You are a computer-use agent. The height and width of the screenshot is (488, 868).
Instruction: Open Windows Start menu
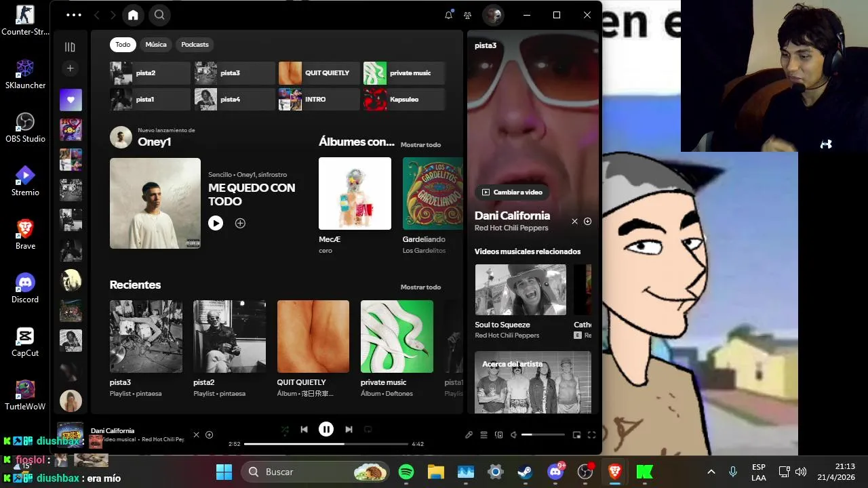(224, 472)
